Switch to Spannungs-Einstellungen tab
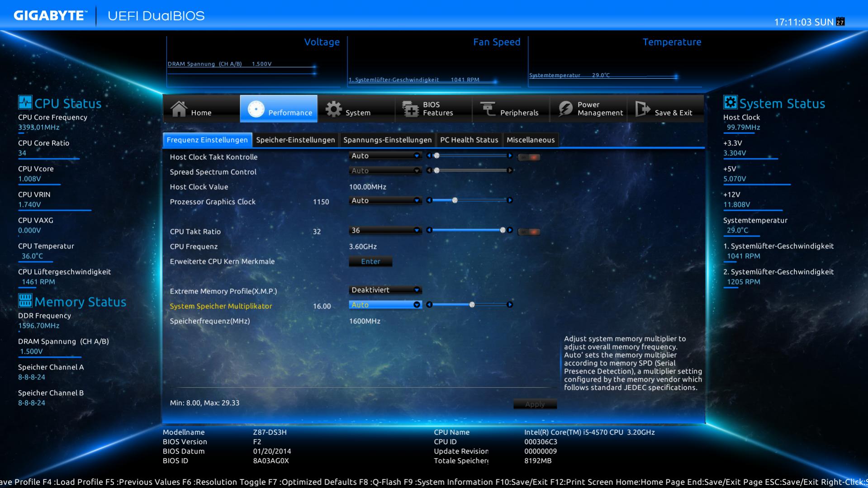Viewport: 868px width, 488px height. pyautogui.click(x=388, y=140)
